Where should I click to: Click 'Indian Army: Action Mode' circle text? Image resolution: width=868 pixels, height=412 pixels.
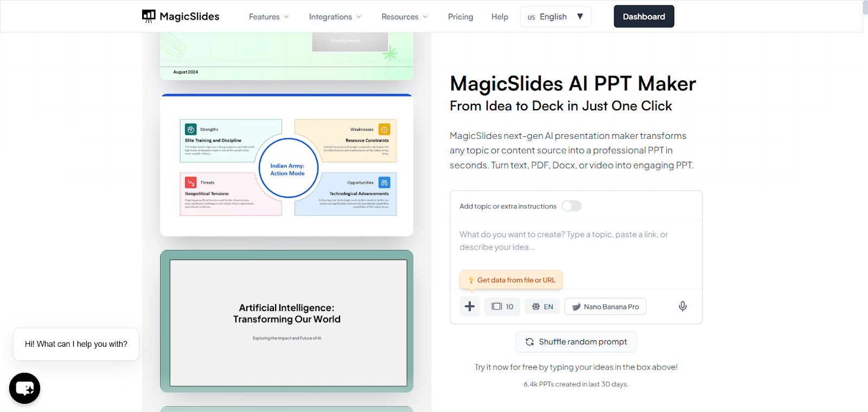(288, 170)
